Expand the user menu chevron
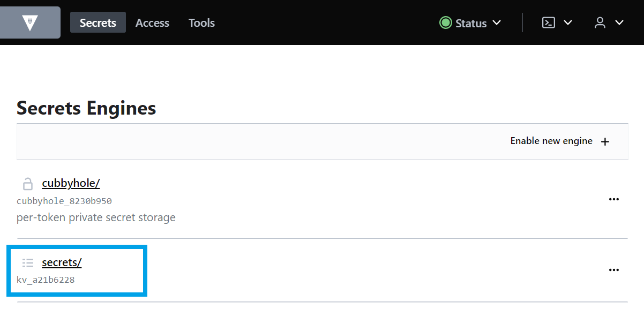Image resolution: width=644 pixels, height=309 pixels. (619, 22)
